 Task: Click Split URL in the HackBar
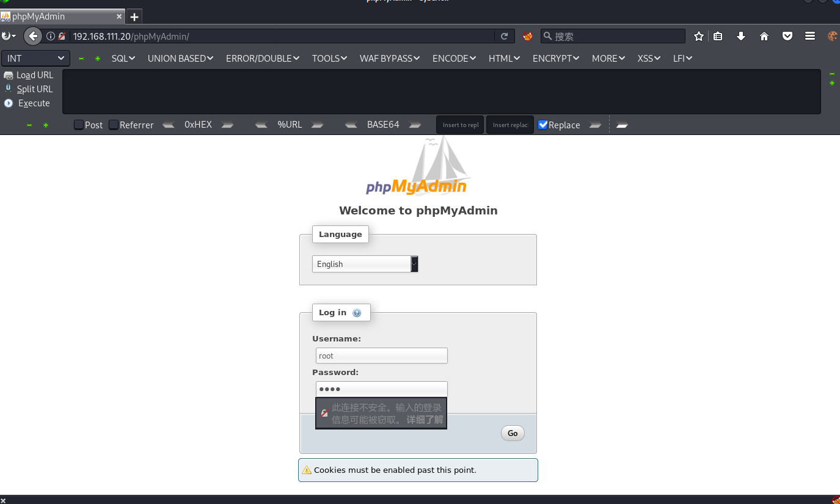pos(29,89)
